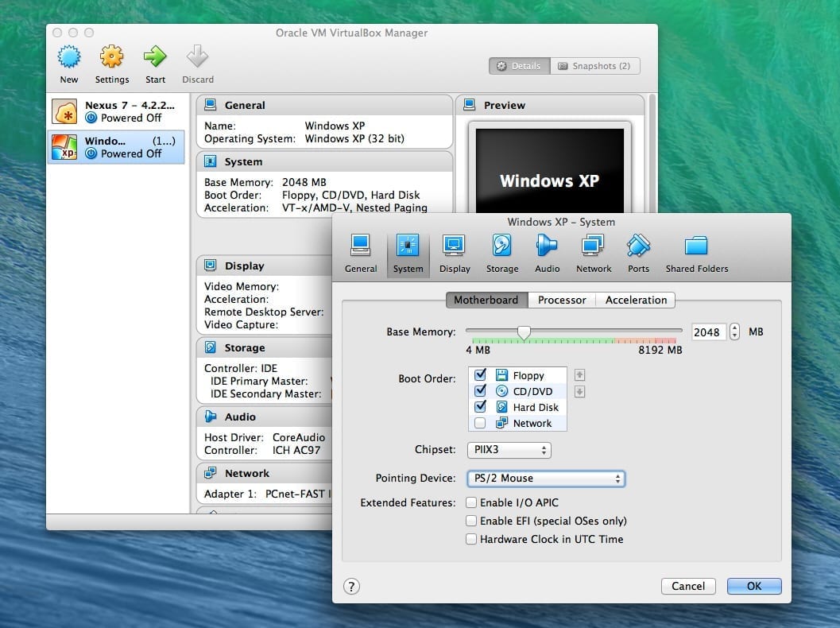The image size is (840, 628).
Task: Click the Base Memory slider handle
Action: (524, 332)
